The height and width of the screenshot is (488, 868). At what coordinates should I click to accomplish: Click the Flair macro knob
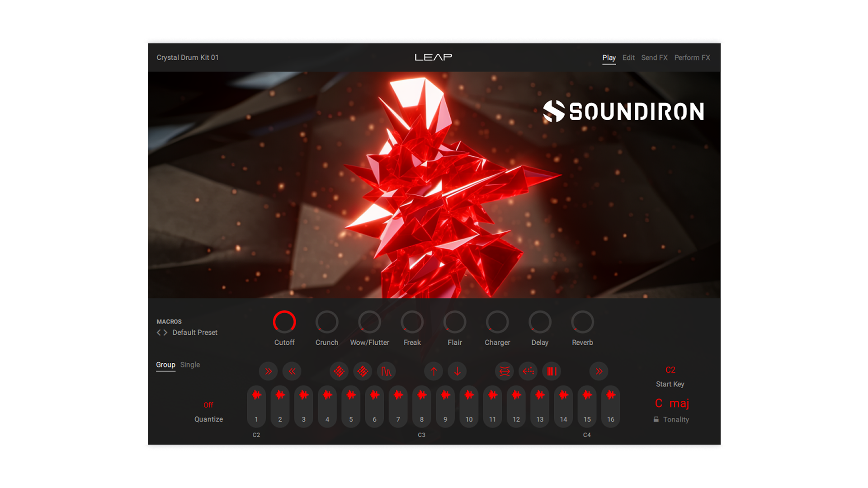tap(455, 322)
